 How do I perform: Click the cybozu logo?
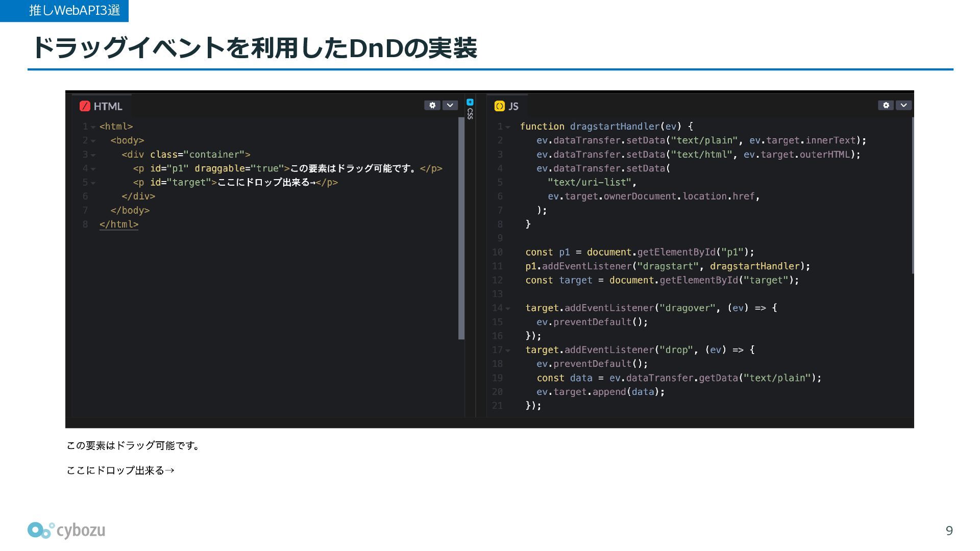tap(66, 531)
